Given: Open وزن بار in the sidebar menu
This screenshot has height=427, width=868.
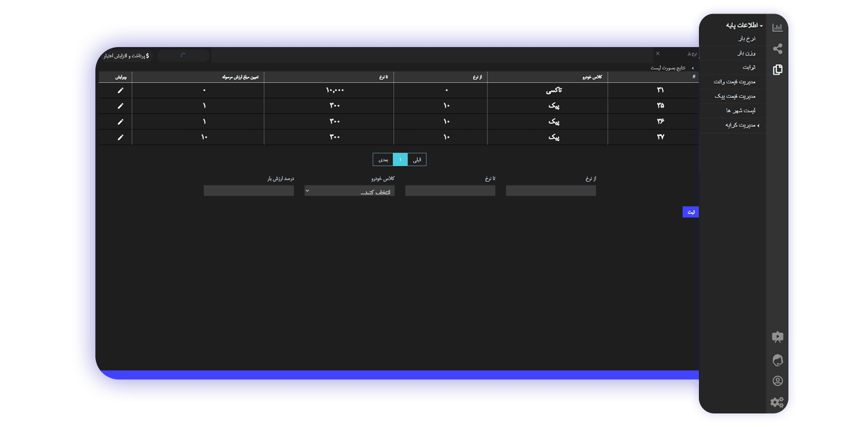Looking at the screenshot, I should pos(746,53).
